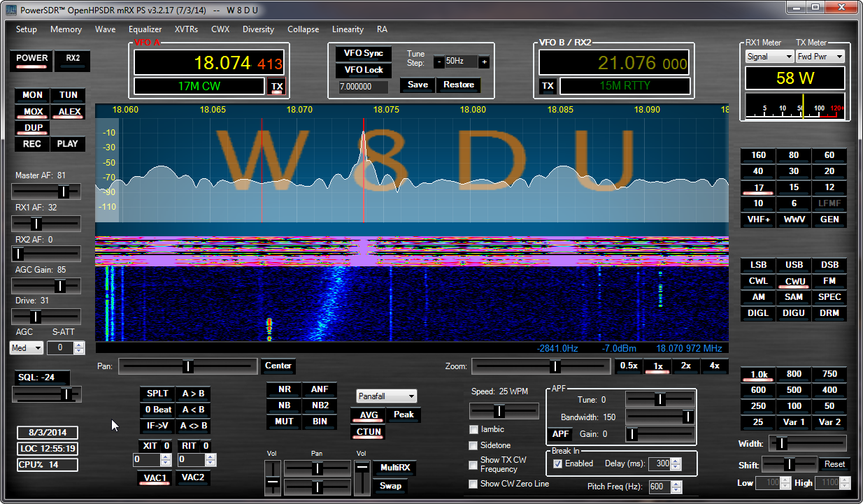Toggle the CTUN button
The height and width of the screenshot is (504, 863).
point(369,432)
